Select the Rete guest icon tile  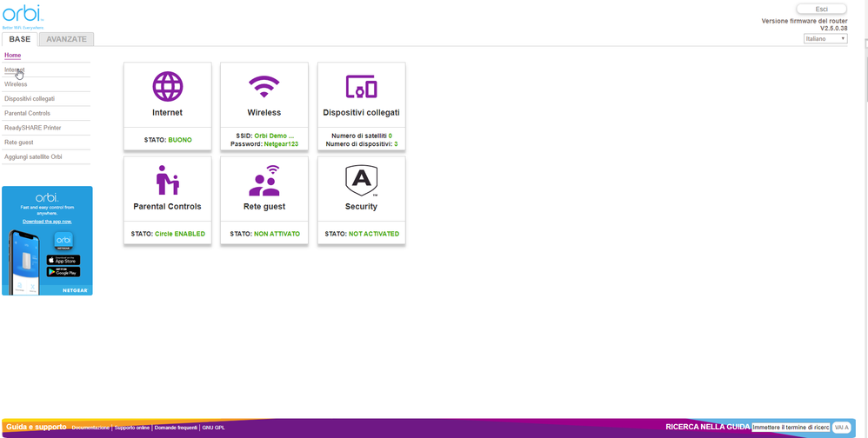(264, 181)
